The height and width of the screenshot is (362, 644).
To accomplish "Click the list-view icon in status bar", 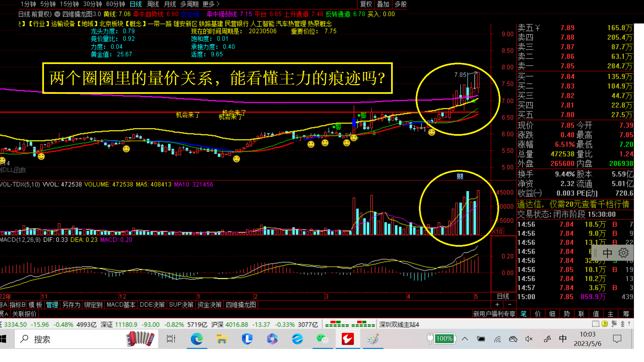I will click(x=595, y=324).
